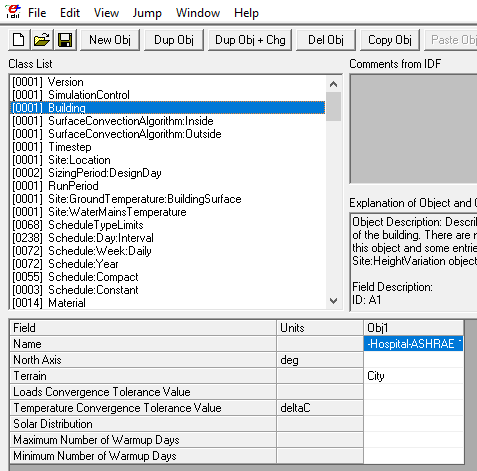Click the Minimum Number of Warmup Days cell
Image resolution: width=477 pixels, height=471 pixels.
[413, 456]
